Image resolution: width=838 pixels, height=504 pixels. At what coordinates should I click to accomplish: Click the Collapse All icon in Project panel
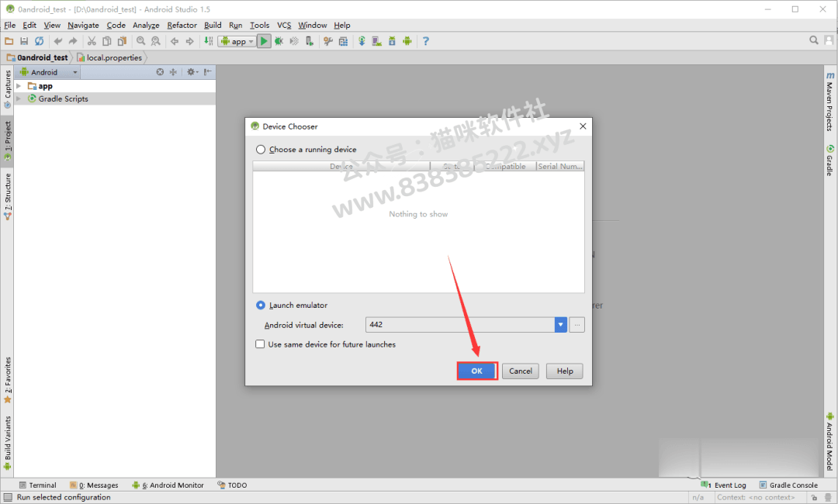click(x=173, y=72)
